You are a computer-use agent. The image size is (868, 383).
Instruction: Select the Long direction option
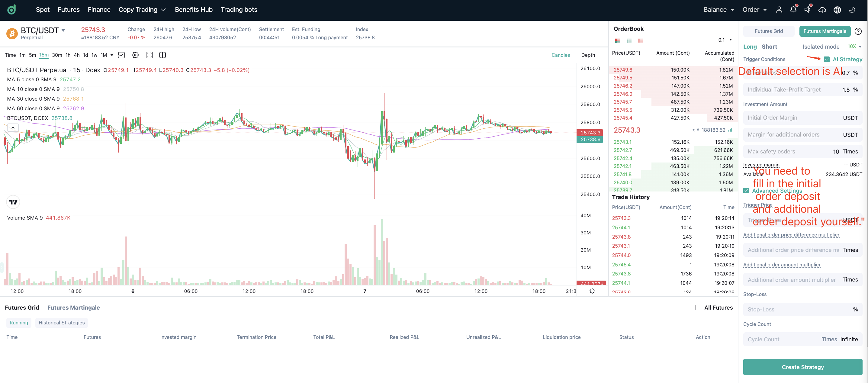750,47
